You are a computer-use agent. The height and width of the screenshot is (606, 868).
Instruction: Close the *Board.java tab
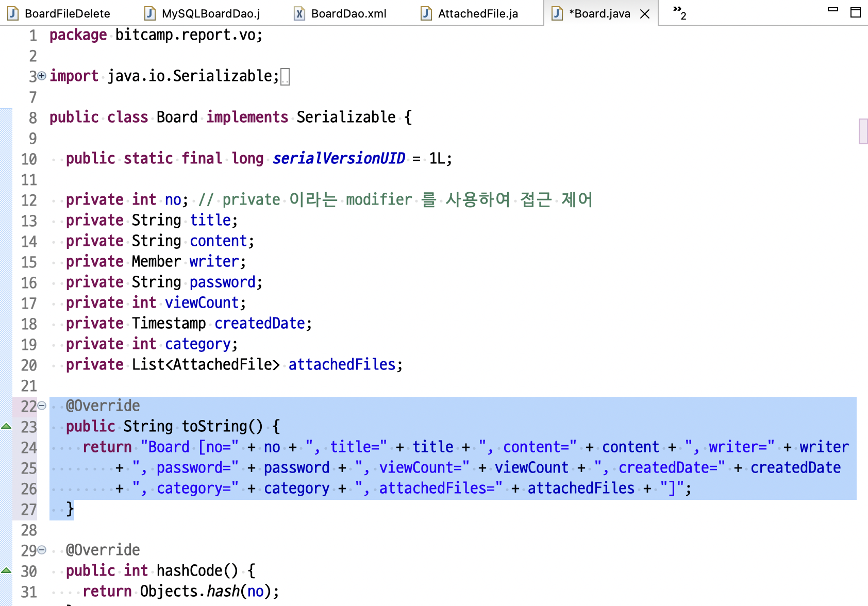coord(645,14)
